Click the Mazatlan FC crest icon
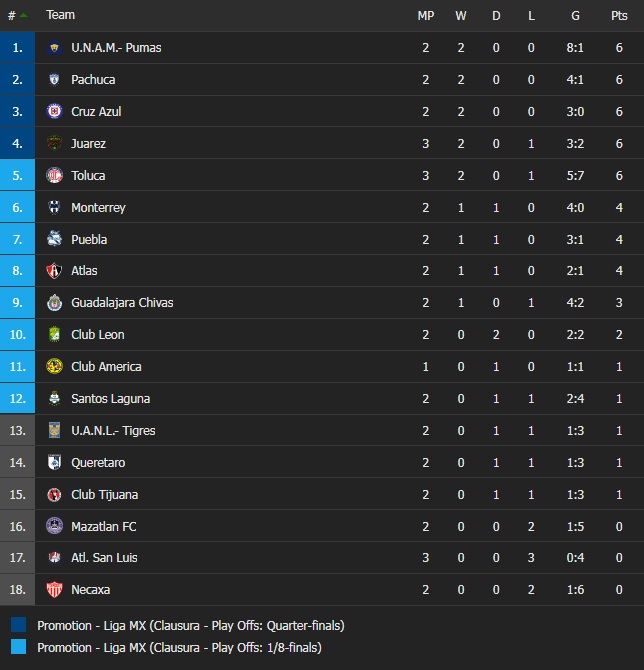The width and height of the screenshot is (644, 670). [x=55, y=526]
